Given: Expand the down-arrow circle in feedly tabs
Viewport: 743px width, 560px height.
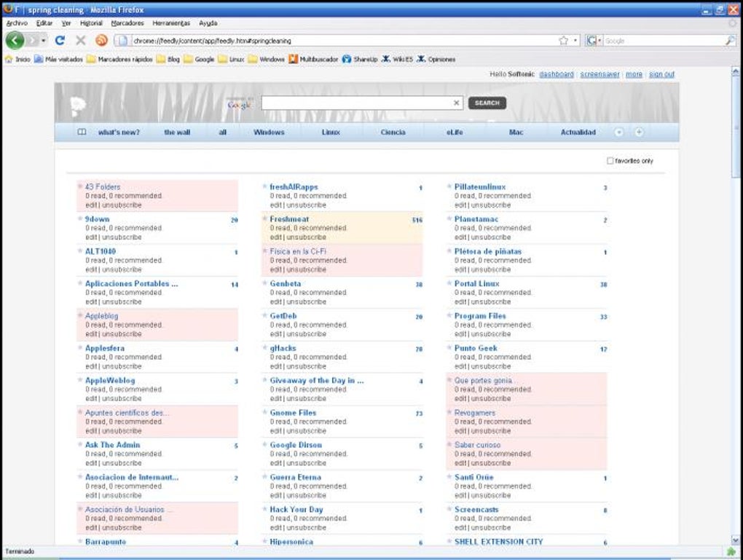Looking at the screenshot, I should pyautogui.click(x=619, y=133).
